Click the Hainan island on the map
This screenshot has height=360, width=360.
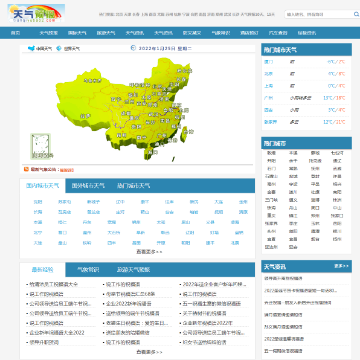148,154
